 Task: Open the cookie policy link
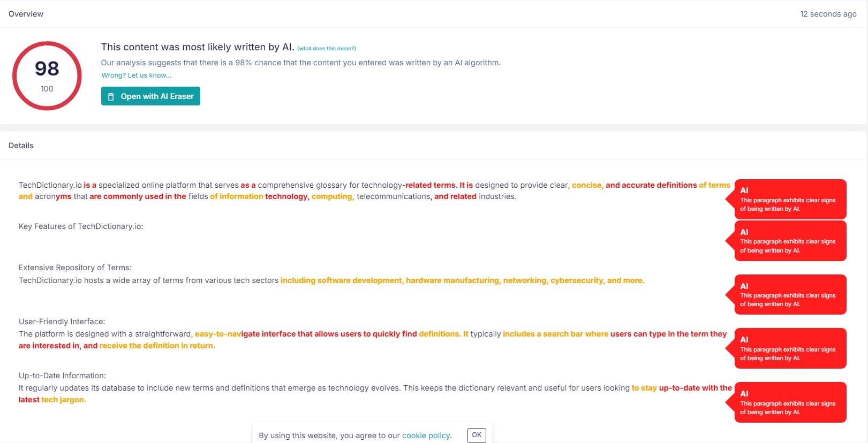click(426, 436)
